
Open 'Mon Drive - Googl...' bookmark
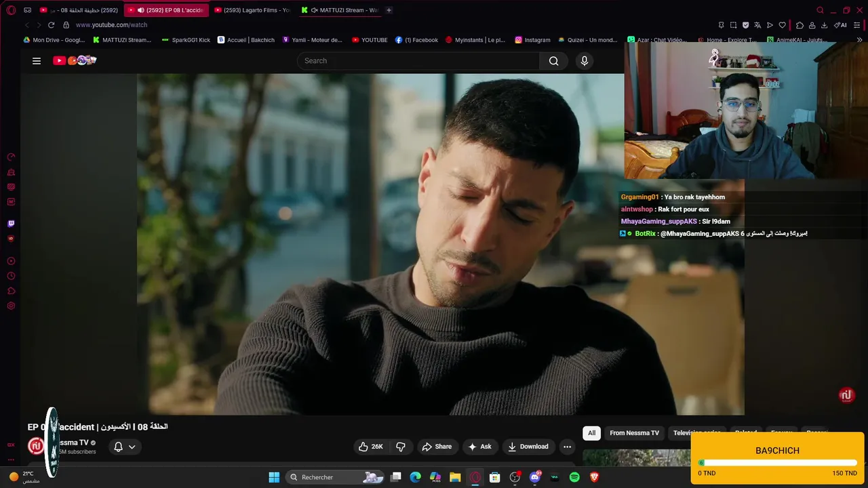(54, 40)
